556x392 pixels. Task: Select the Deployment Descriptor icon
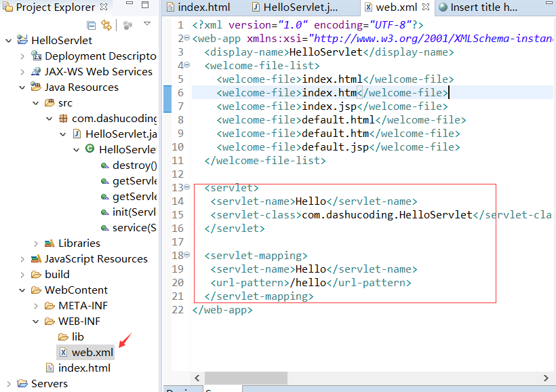(36, 56)
